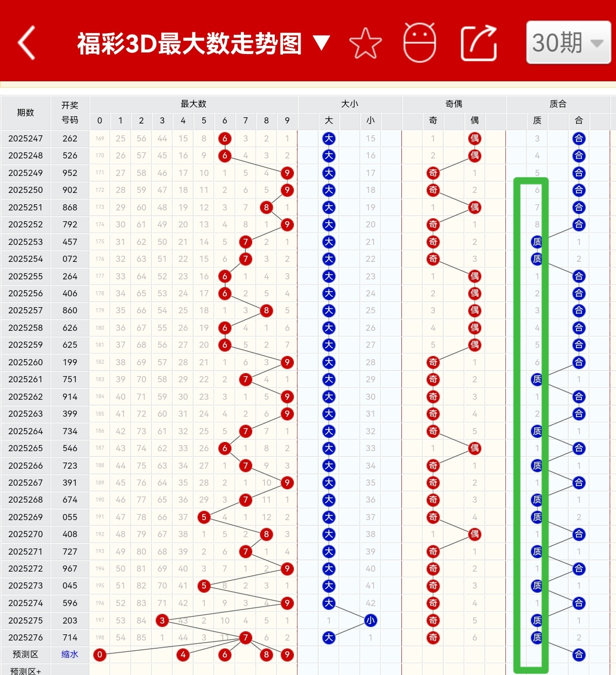This screenshot has height=675, width=616.
Task: Click red ball 6 in row 2025247
Action: [225, 138]
